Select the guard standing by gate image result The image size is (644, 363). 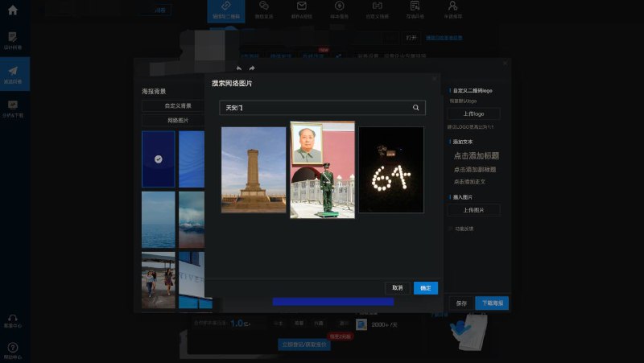point(323,170)
